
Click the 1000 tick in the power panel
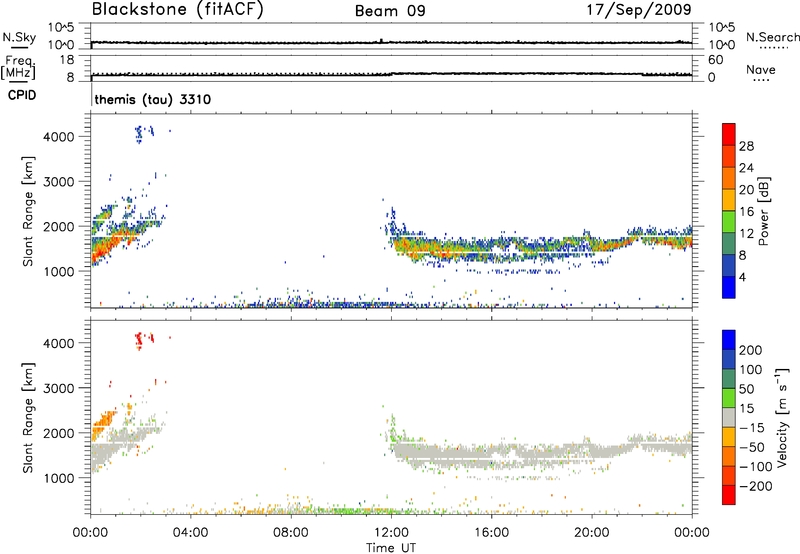[59, 271]
